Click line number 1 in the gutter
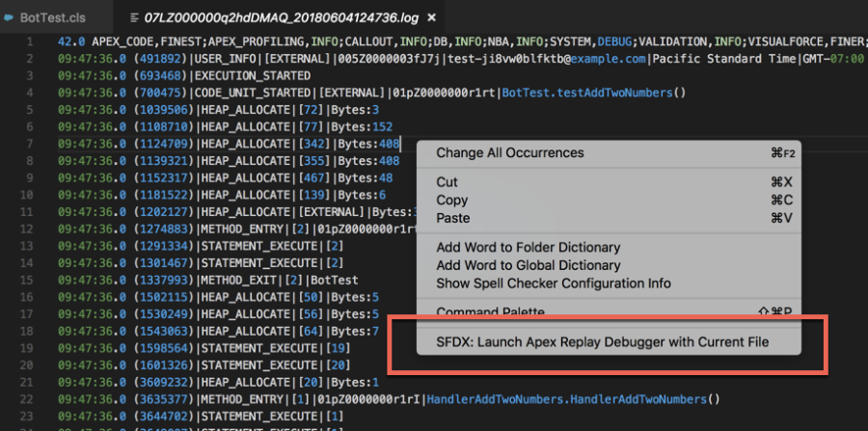Image resolution: width=868 pixels, height=431 pixels. coord(30,41)
